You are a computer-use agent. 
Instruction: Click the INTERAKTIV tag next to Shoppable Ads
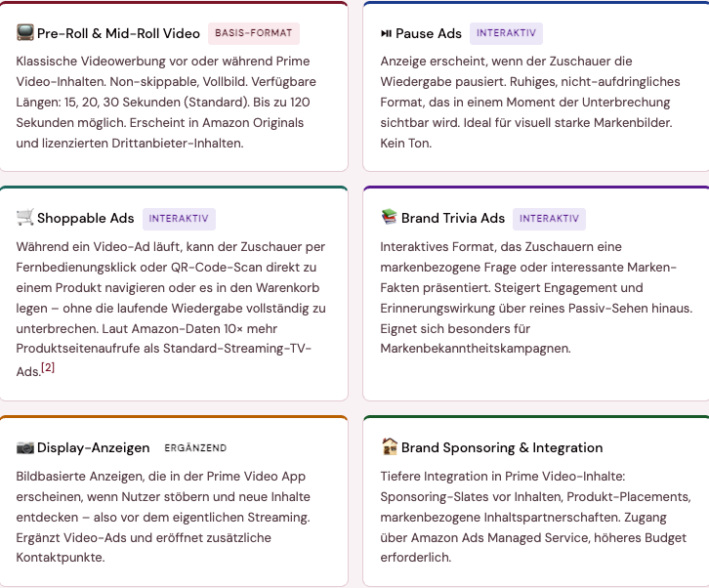[179, 219]
